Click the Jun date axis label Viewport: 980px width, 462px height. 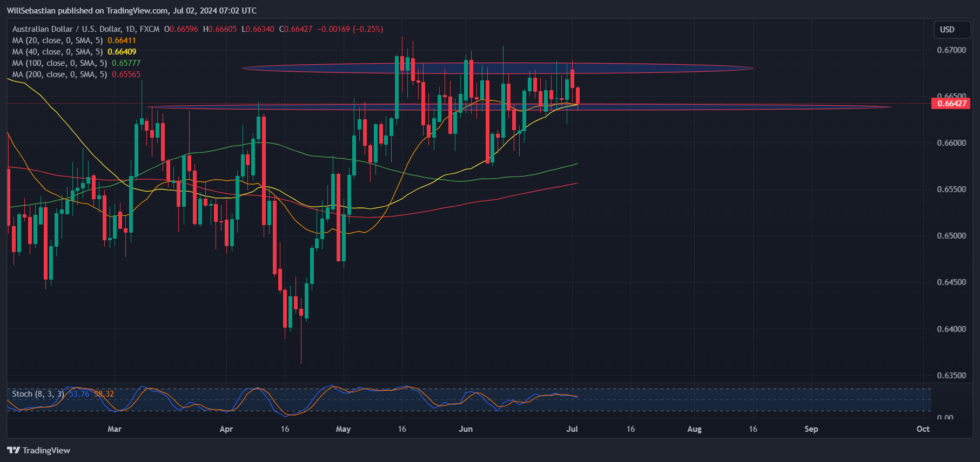(x=466, y=429)
